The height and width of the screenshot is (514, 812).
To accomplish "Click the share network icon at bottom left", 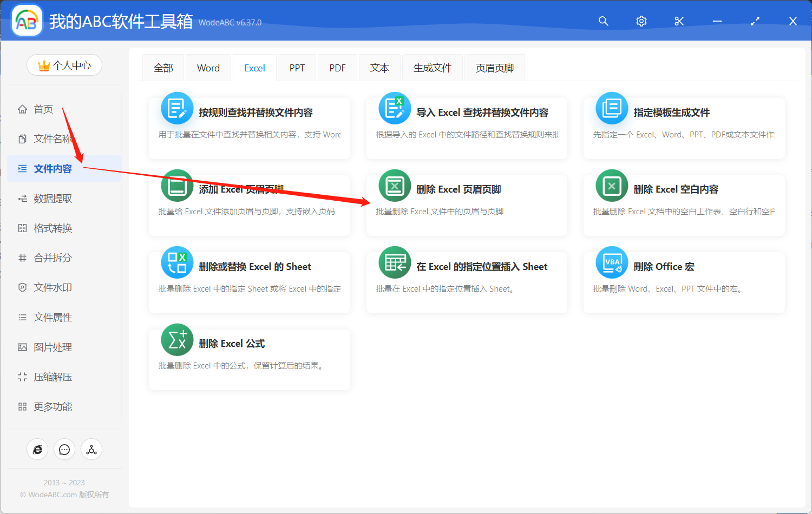I will click(x=91, y=449).
